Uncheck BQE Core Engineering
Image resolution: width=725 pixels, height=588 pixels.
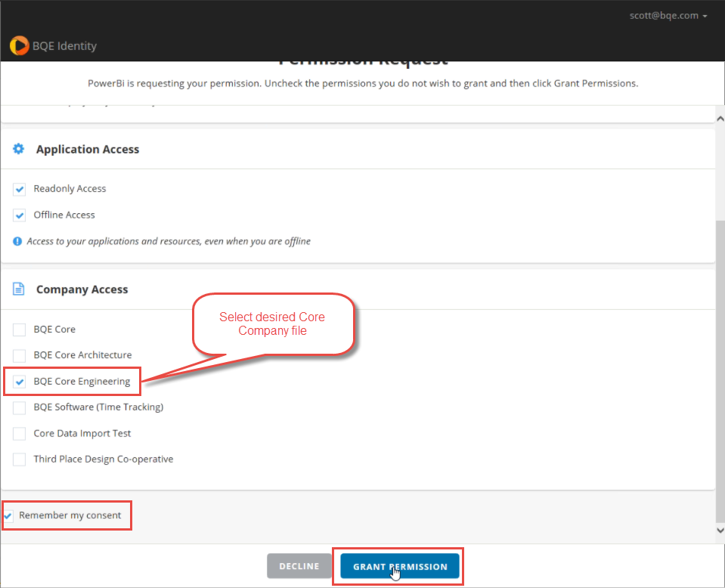coord(19,381)
